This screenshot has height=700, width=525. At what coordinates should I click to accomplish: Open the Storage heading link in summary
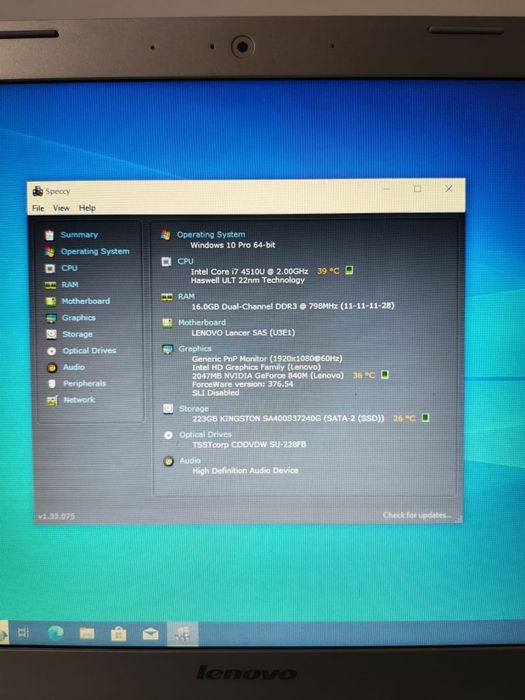(194, 408)
